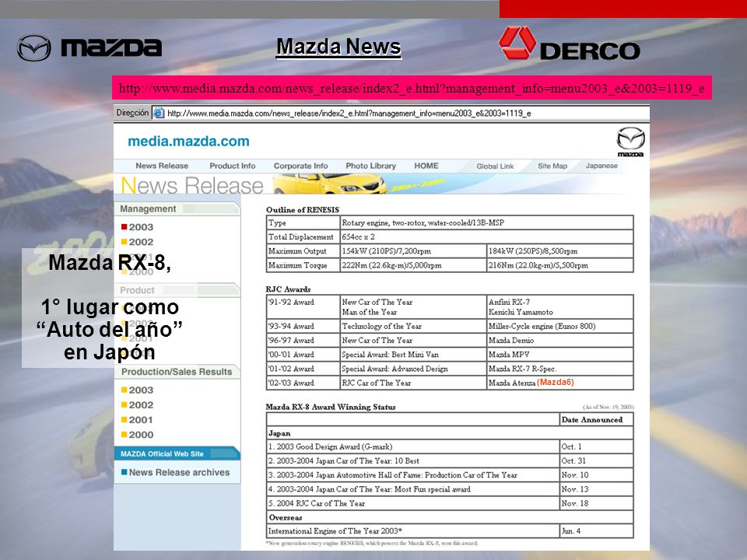Open the Photo Library nav tab
Viewport: 747px width, 560px height.
370,166
